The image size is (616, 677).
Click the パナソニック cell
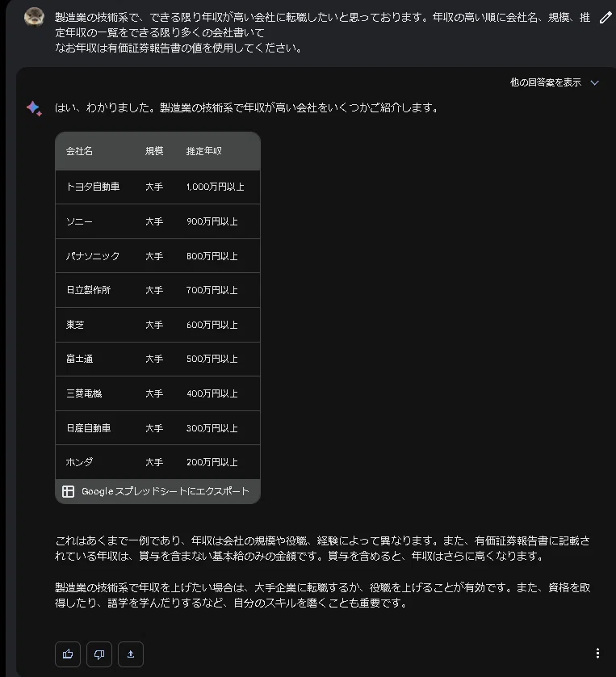(93, 256)
